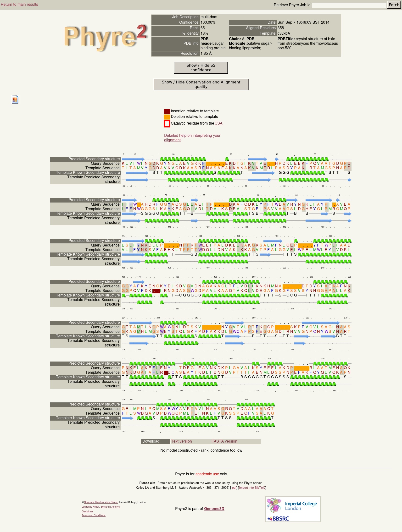This screenshot has height=532, width=402.
Task: Toggle Show / Hide Conservation and Alignment quality
Action: [201, 84]
